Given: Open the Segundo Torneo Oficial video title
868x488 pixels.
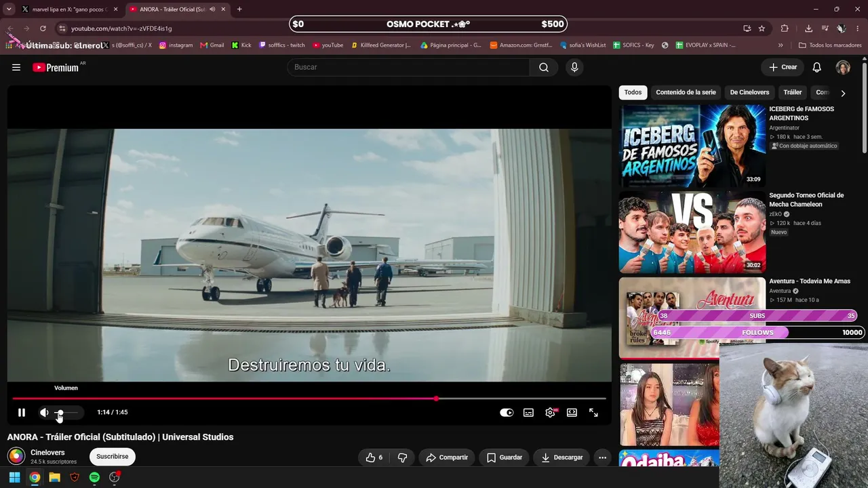Looking at the screenshot, I should pyautogui.click(x=806, y=200).
